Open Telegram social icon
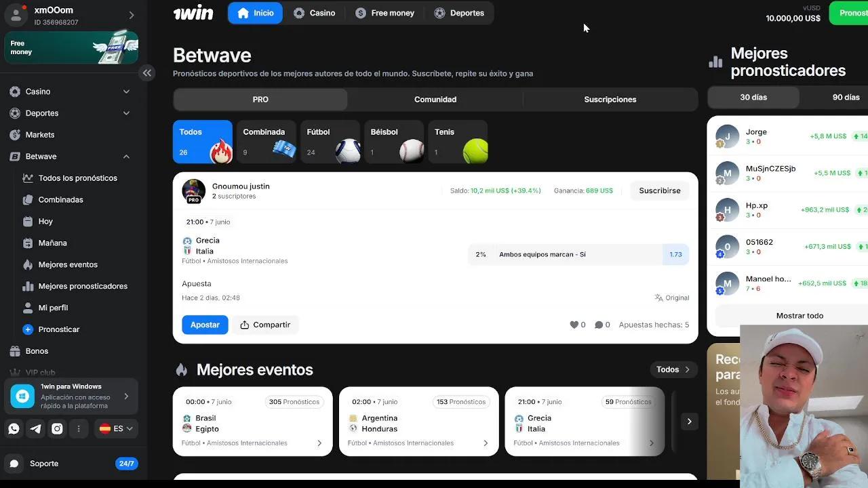Viewport: 868px width, 488px height. pyautogui.click(x=35, y=428)
